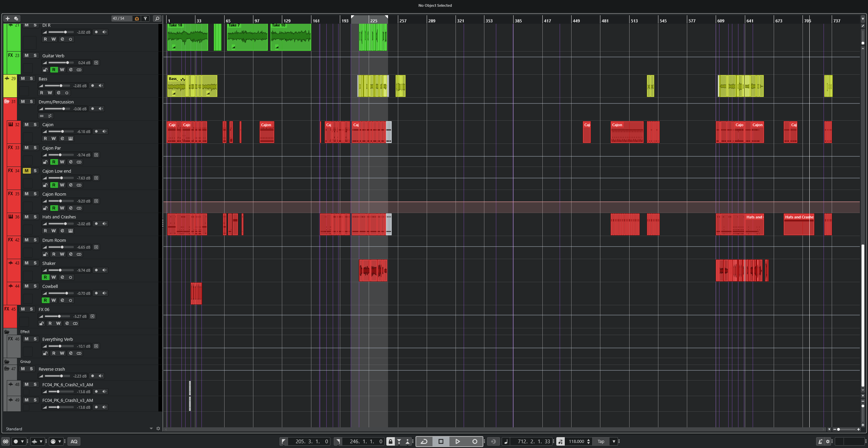868x448 pixels.
Task: Mute the Bass track
Action: tap(23, 79)
